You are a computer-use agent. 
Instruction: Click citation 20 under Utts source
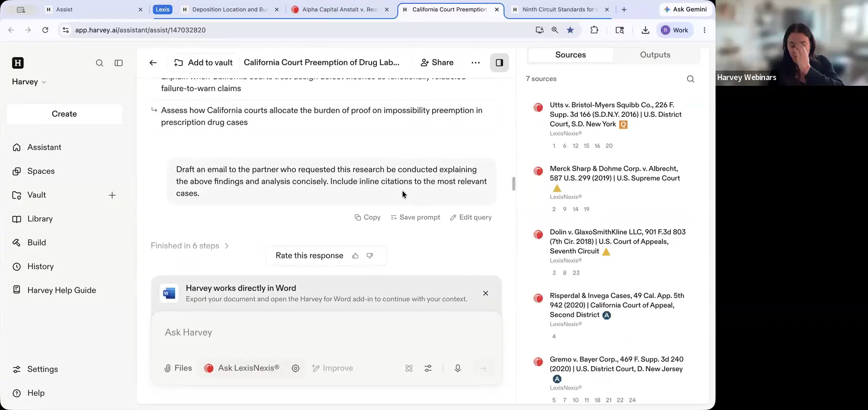[609, 146]
